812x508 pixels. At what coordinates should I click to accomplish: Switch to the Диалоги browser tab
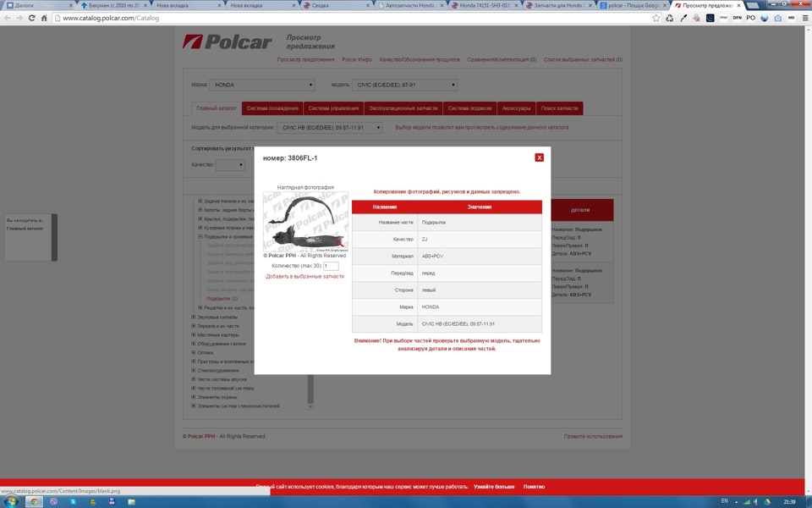[38, 5]
